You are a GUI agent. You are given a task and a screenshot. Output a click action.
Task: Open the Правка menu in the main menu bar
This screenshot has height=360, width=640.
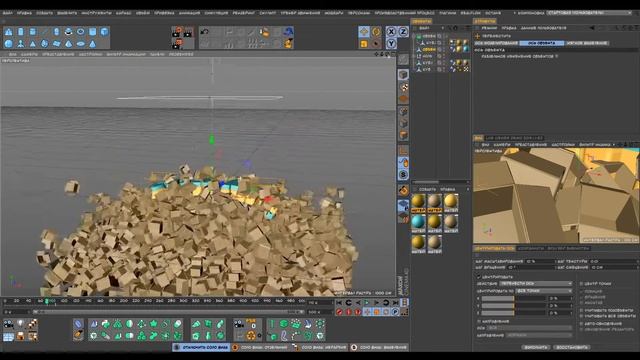click(24, 13)
